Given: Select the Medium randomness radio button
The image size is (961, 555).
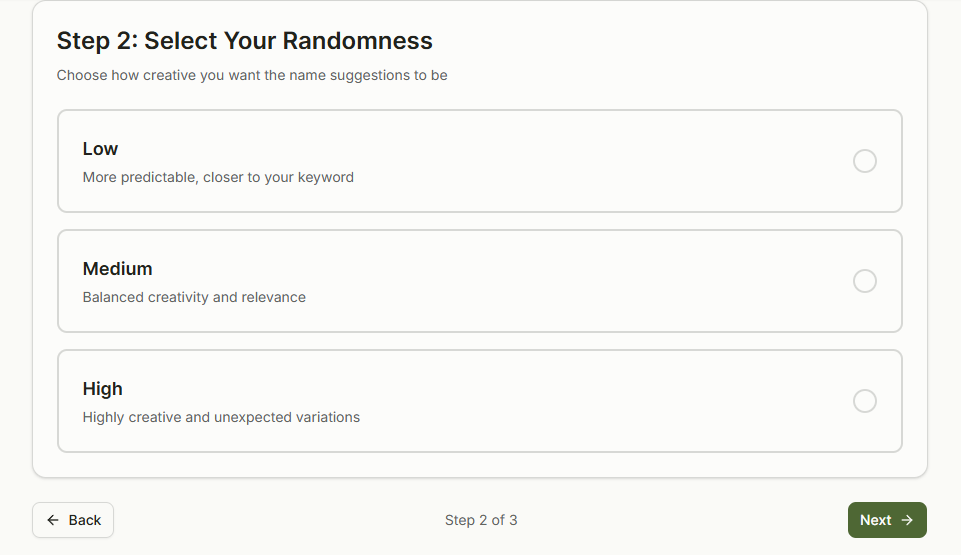Looking at the screenshot, I should click(x=865, y=281).
